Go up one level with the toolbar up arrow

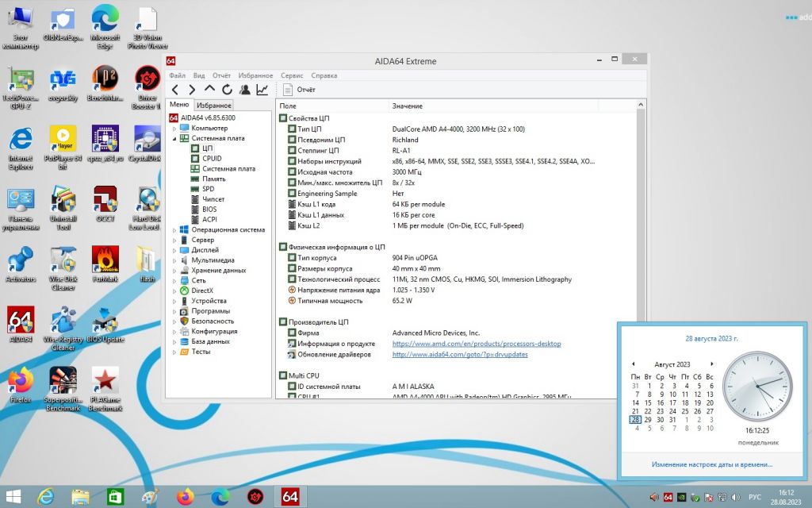coord(209,89)
